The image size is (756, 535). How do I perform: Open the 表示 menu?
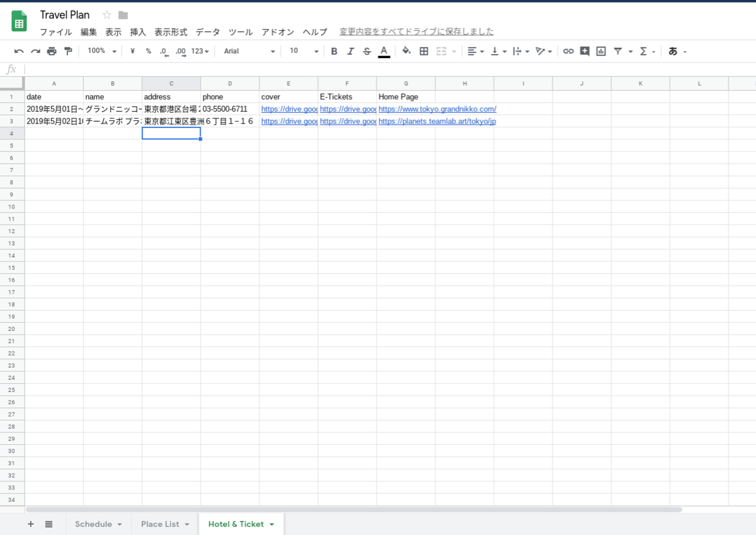pyautogui.click(x=113, y=32)
